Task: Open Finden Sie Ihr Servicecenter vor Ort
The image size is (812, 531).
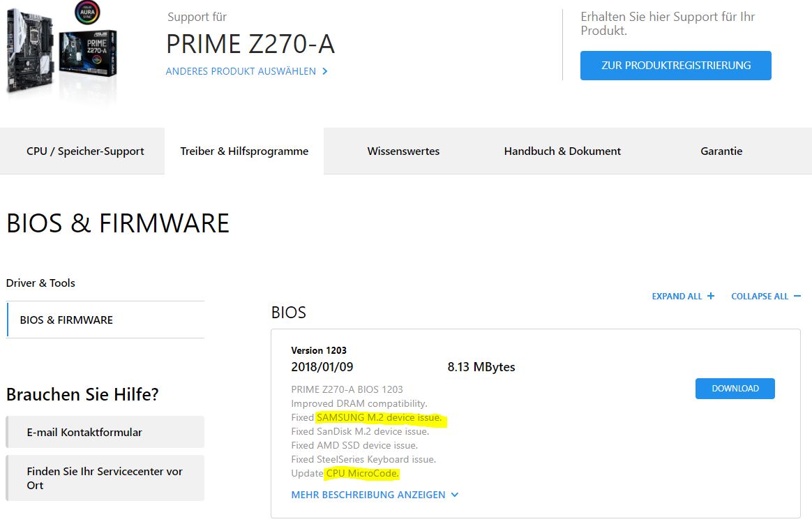Action: [x=105, y=478]
